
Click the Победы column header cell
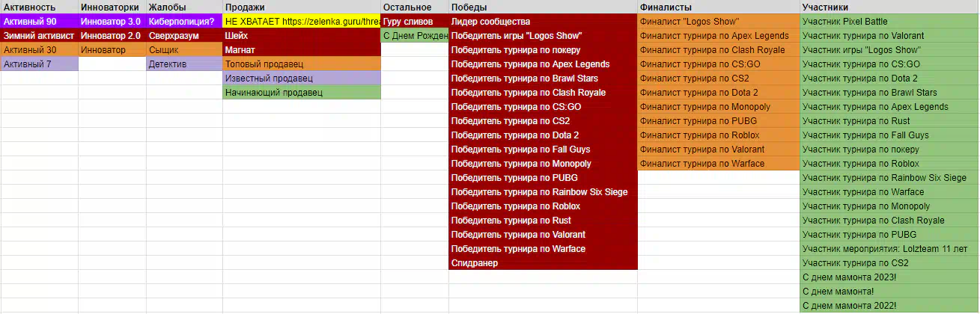543,7
